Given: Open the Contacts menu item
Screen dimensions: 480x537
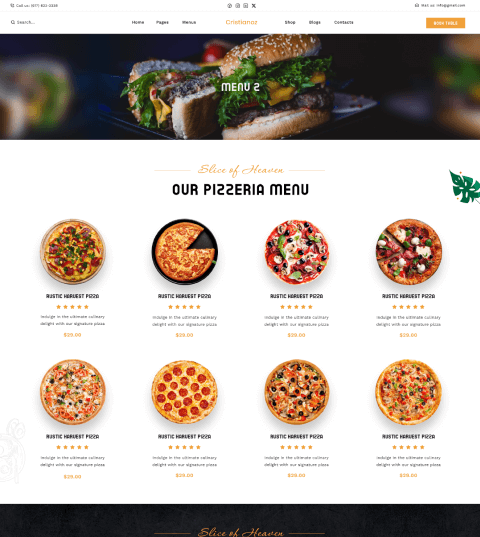Looking at the screenshot, I should [x=344, y=22].
